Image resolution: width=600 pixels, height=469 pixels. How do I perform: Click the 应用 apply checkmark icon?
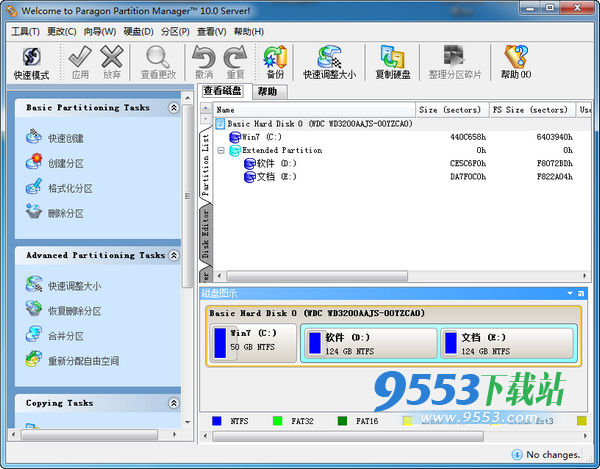point(80,62)
